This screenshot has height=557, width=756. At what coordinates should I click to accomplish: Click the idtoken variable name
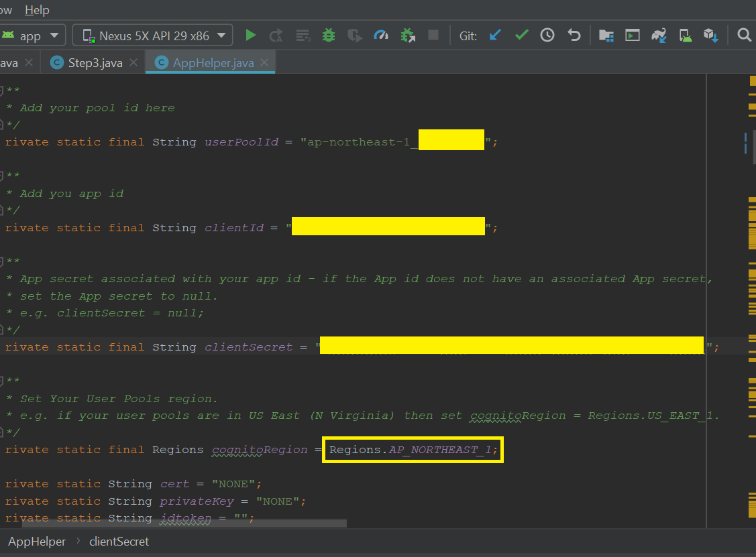point(186,518)
